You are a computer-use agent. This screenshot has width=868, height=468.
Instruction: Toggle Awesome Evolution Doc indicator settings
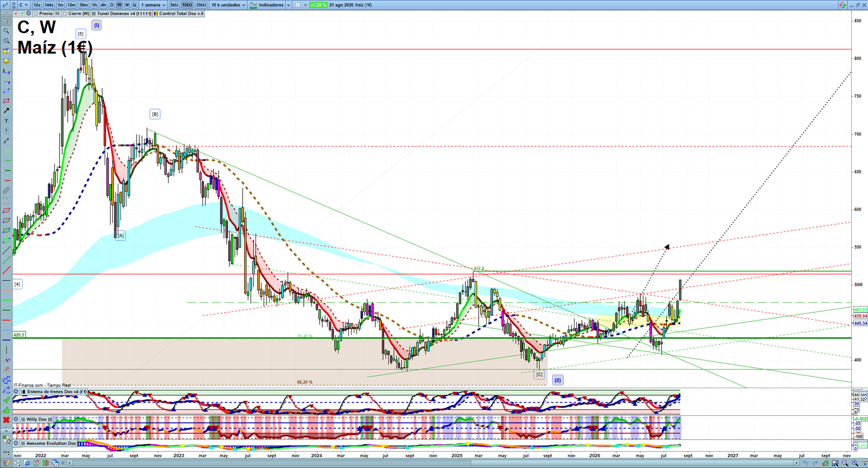click(23, 443)
